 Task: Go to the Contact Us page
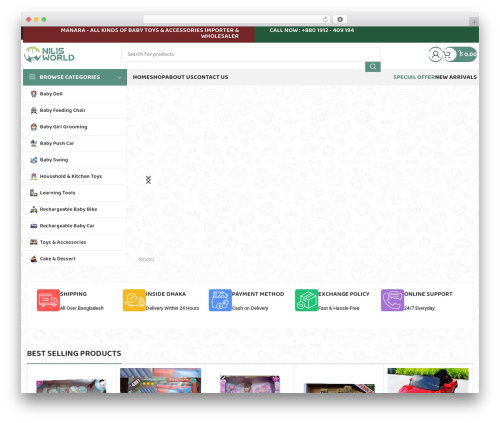(211, 77)
